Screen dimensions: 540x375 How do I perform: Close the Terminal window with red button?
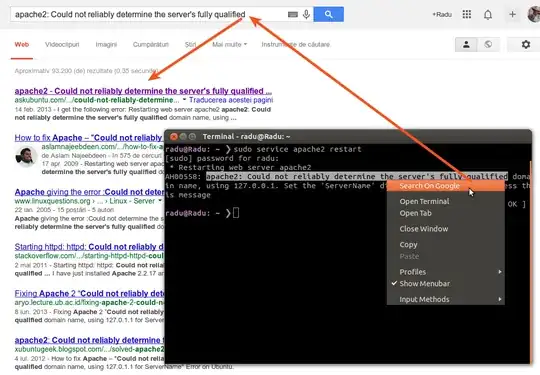pyautogui.click(x=174, y=137)
